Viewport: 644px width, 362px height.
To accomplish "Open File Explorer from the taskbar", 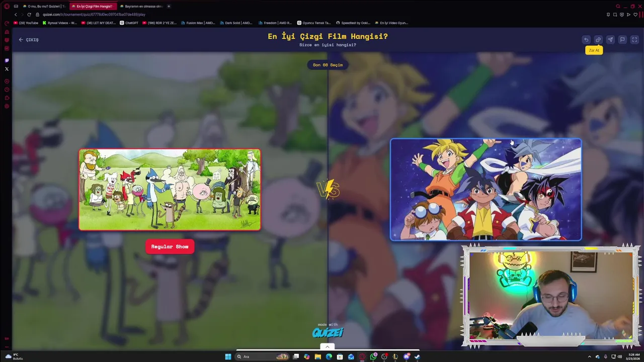I will coord(317,356).
